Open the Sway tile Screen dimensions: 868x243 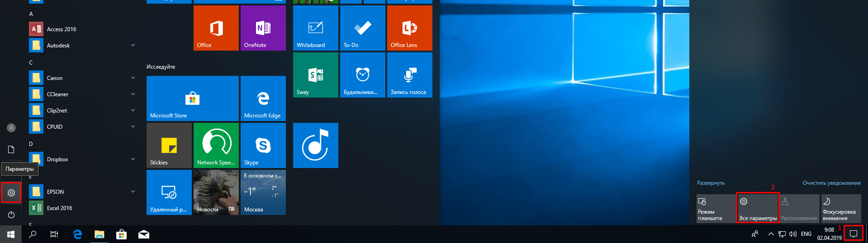point(315,75)
